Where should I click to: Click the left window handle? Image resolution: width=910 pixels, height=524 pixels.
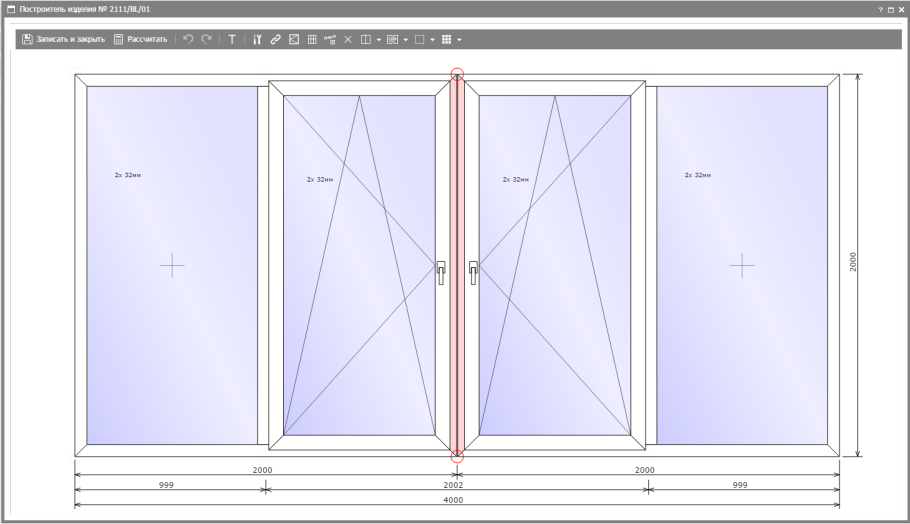point(441,271)
